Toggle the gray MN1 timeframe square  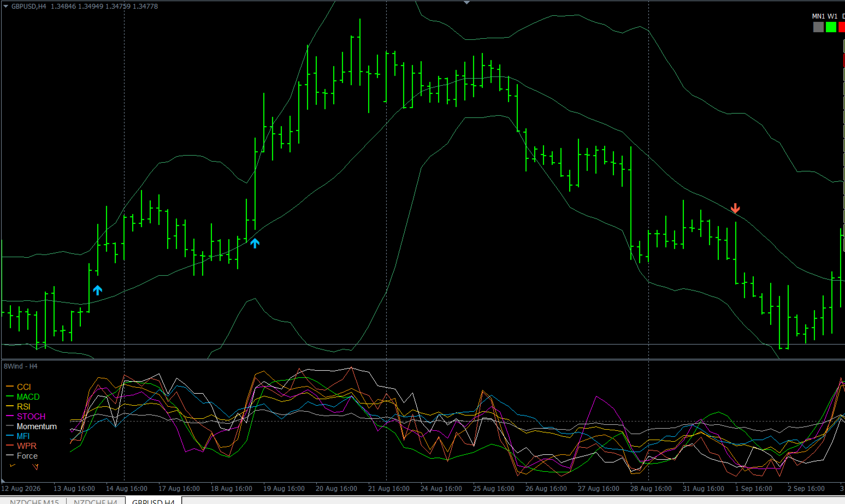(818, 27)
